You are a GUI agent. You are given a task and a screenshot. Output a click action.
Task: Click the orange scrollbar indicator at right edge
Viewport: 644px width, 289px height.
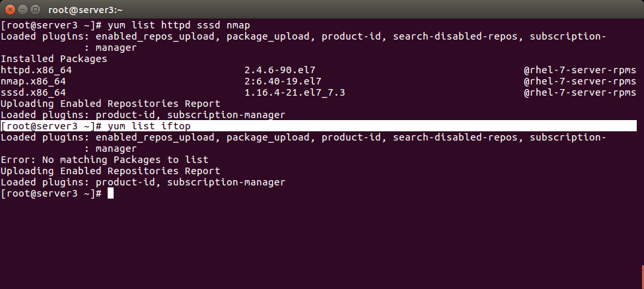pos(643,277)
